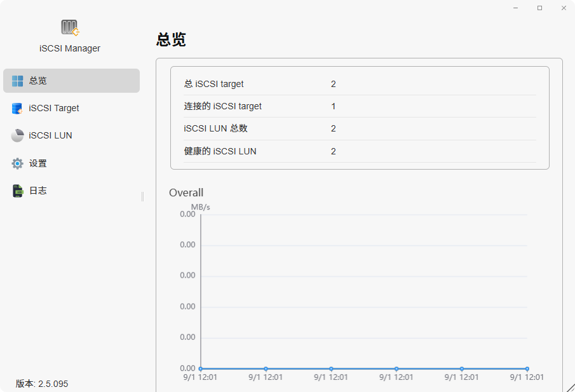Image resolution: width=575 pixels, height=392 pixels.
Task: Click the iSCSI Target disk icon
Action: 17,108
